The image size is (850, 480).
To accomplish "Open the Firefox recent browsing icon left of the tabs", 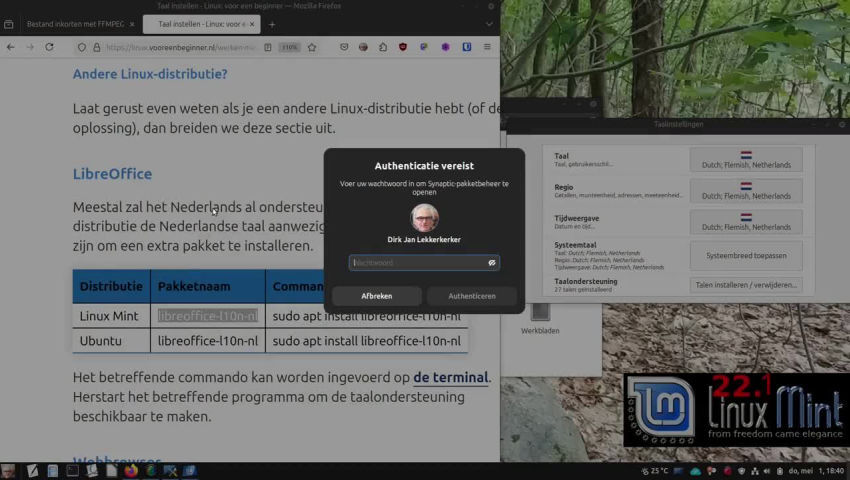I will (9, 24).
